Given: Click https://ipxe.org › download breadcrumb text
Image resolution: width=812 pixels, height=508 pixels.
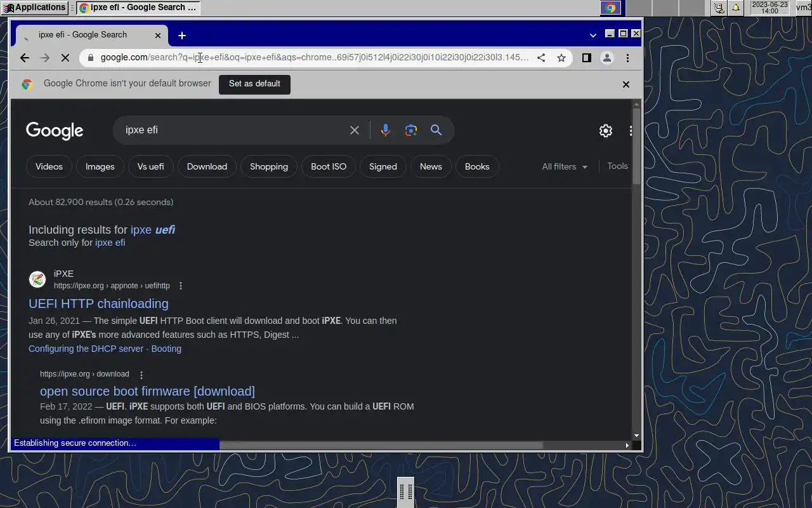Looking at the screenshot, I should coord(84,374).
